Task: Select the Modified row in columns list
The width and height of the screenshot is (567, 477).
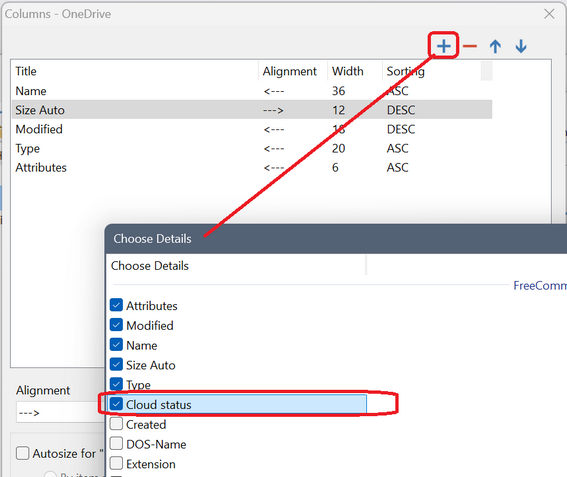Action: [x=252, y=129]
